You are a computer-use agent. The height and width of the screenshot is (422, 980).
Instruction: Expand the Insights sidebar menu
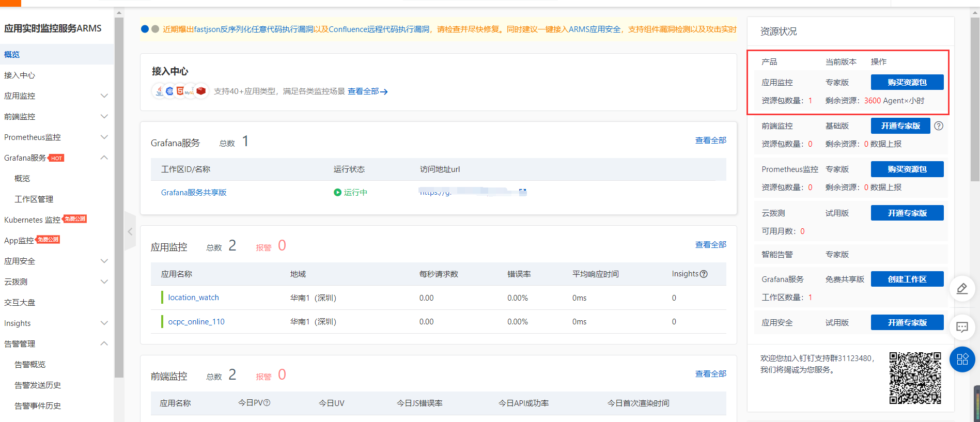click(x=104, y=323)
